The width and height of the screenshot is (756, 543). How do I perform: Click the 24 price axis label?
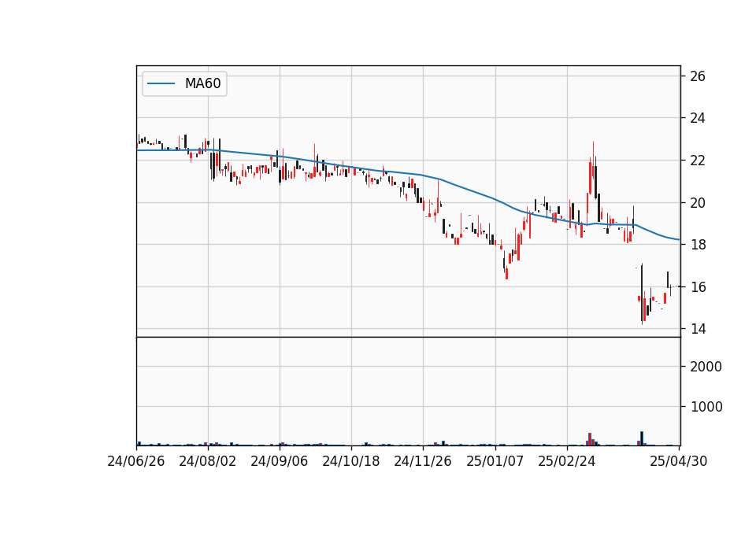tap(697, 118)
